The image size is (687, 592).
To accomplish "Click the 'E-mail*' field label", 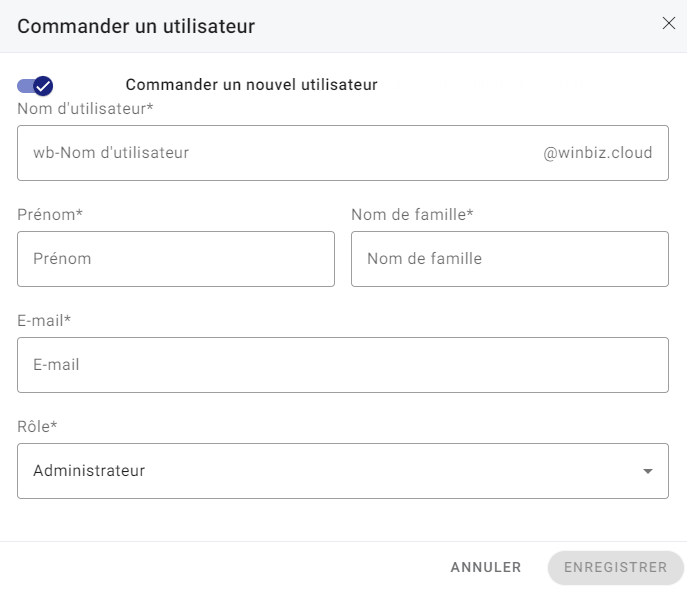I will [44, 320].
